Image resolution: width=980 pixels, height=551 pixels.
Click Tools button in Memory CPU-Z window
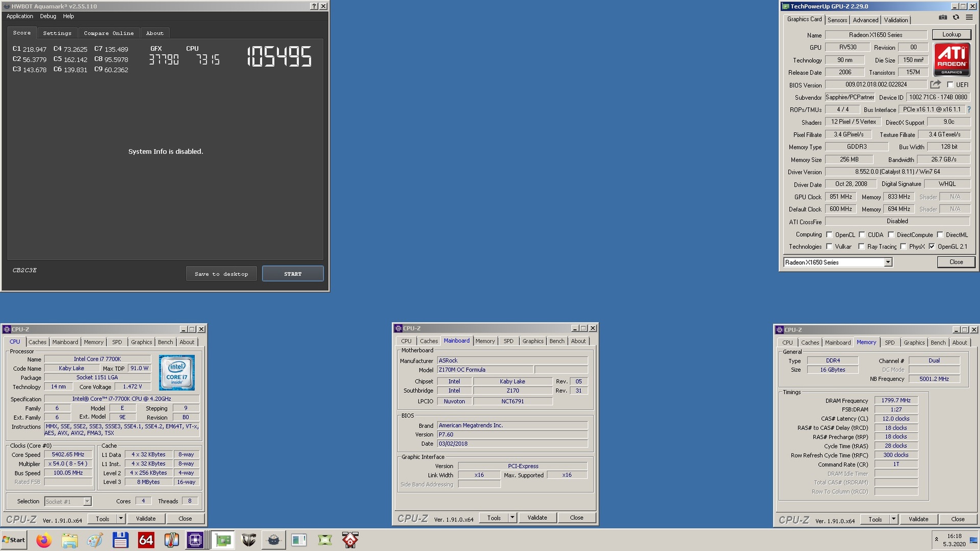(875, 519)
